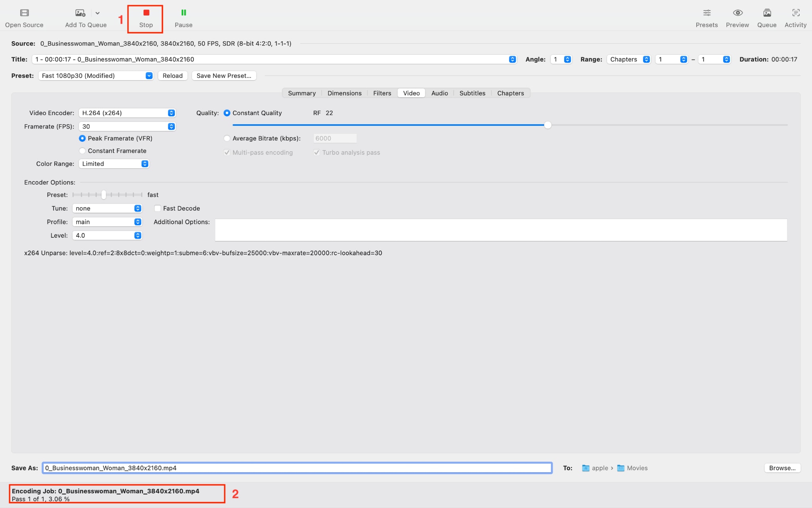Enable the Fast Decode checkbox
This screenshot has height=508, width=812.
click(157, 208)
